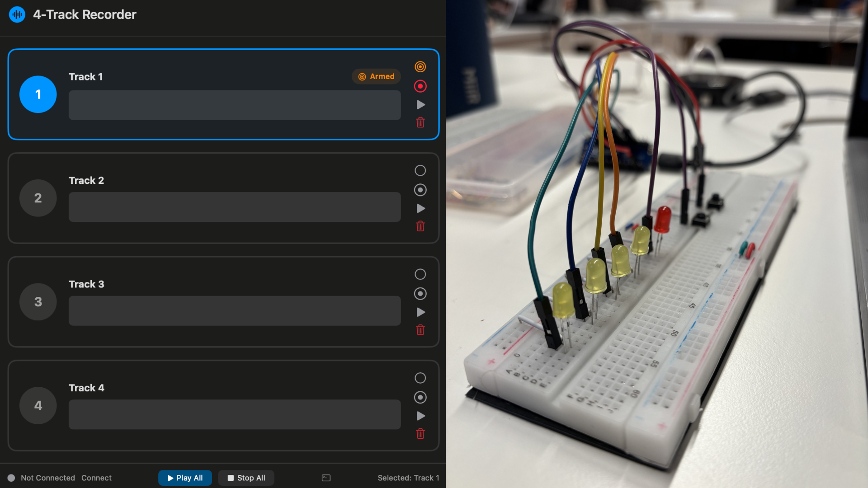
Task: Delete Track 2 recording
Action: tap(420, 226)
